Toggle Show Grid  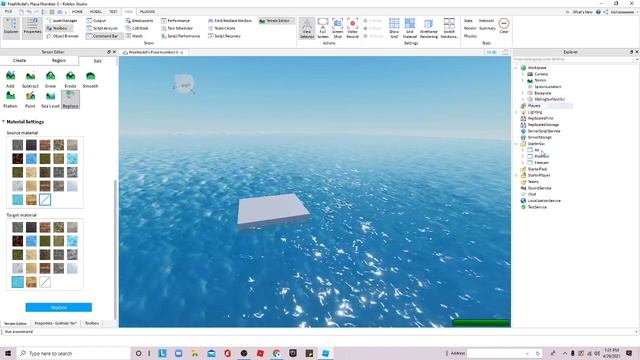click(x=394, y=28)
